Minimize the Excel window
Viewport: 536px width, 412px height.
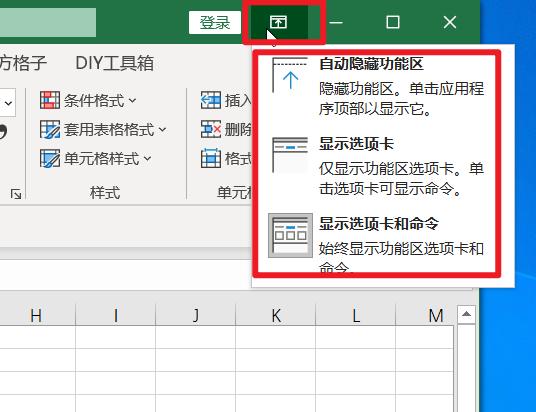tap(336, 23)
